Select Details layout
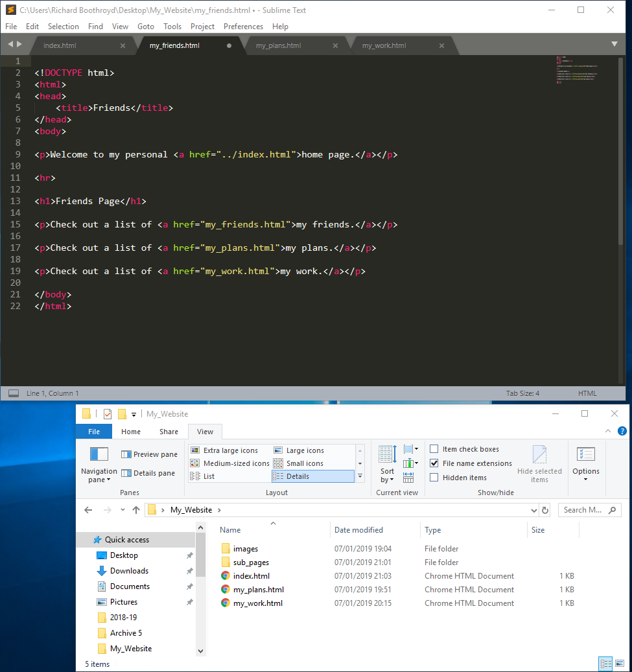 click(313, 476)
